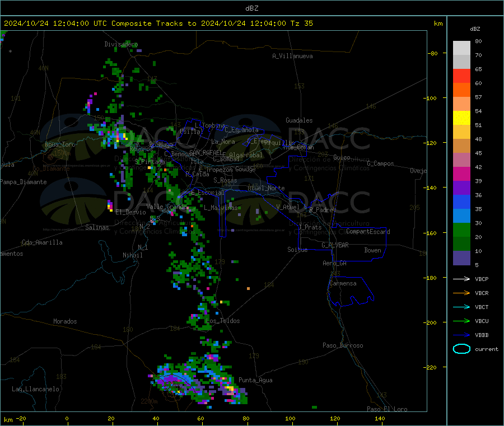504x426 pixels.
Task: Click the cyan VBCT arrow icon
Action: pyautogui.click(x=461, y=307)
